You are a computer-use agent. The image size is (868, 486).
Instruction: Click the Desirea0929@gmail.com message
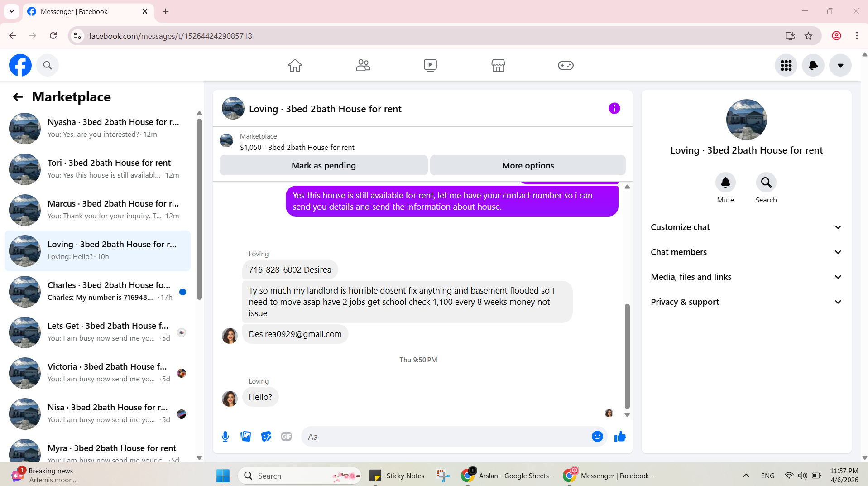click(295, 334)
